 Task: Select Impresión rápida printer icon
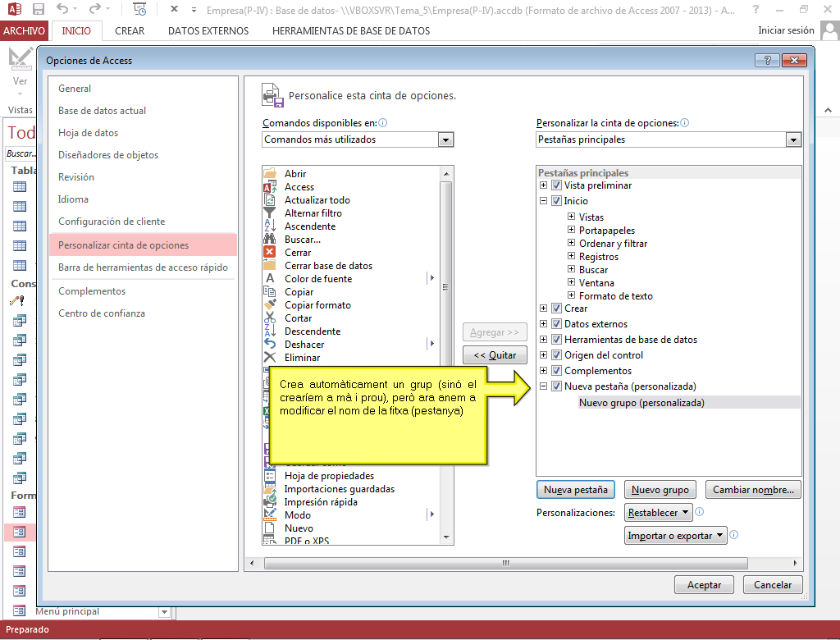269,501
